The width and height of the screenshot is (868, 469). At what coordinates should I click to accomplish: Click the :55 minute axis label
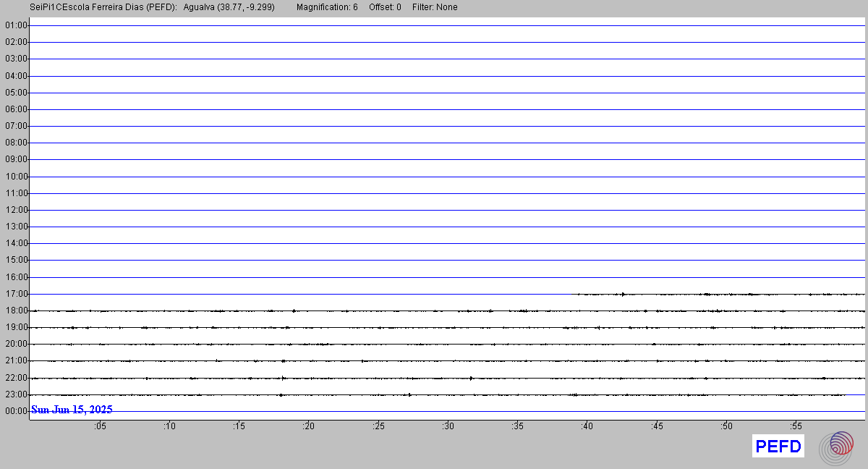796,426
